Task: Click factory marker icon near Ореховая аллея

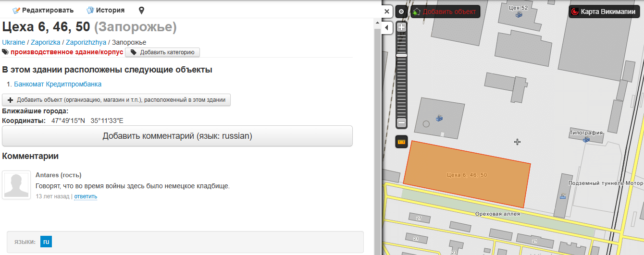Action: (562, 196)
